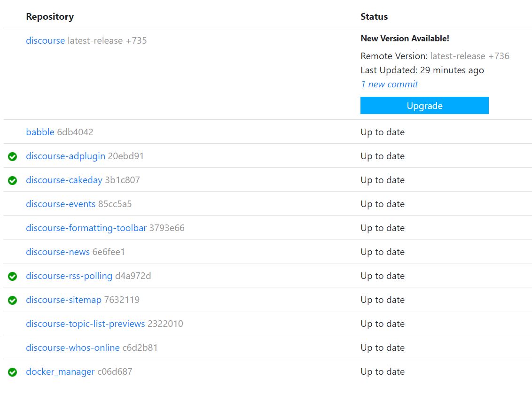Open the discourse-events repository link
The image size is (532, 394).
tap(61, 204)
